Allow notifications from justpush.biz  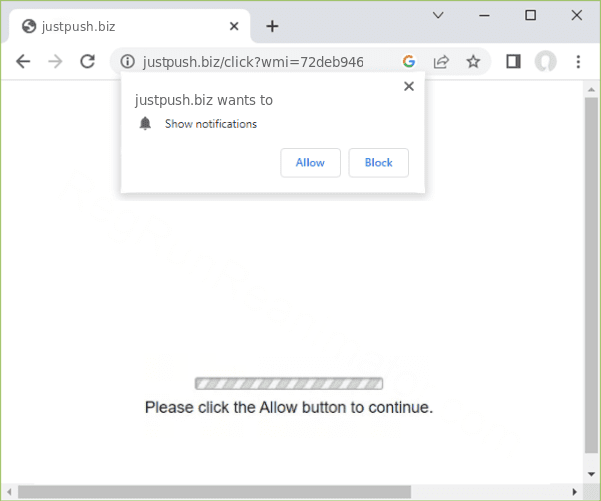click(310, 162)
